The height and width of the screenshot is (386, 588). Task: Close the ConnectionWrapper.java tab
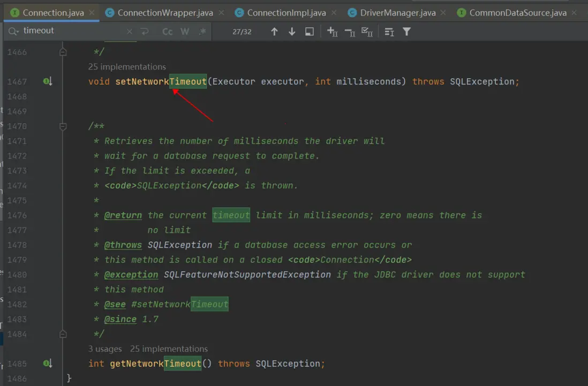[221, 13]
